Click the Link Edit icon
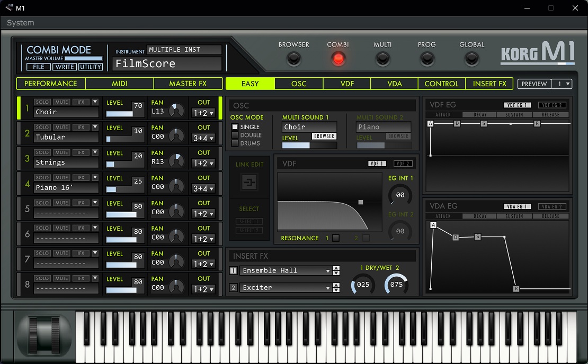The width and height of the screenshot is (588, 364). (x=249, y=183)
